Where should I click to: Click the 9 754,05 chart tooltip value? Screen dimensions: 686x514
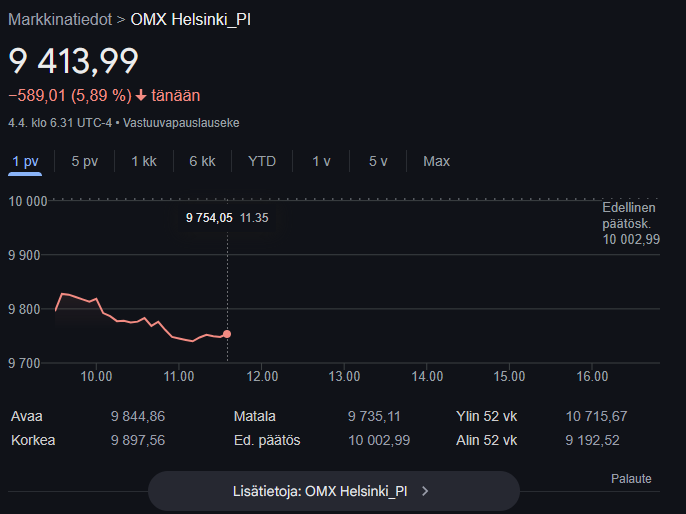[x=209, y=218]
